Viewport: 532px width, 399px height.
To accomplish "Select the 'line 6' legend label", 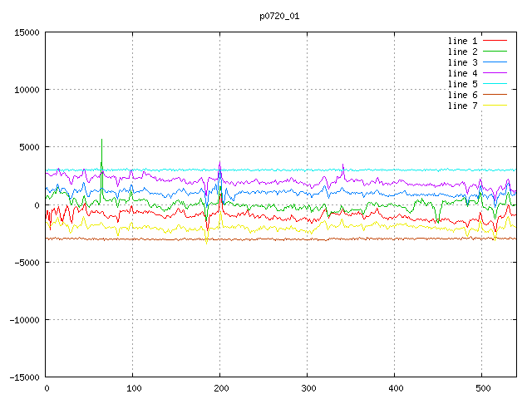I will pos(463,95).
